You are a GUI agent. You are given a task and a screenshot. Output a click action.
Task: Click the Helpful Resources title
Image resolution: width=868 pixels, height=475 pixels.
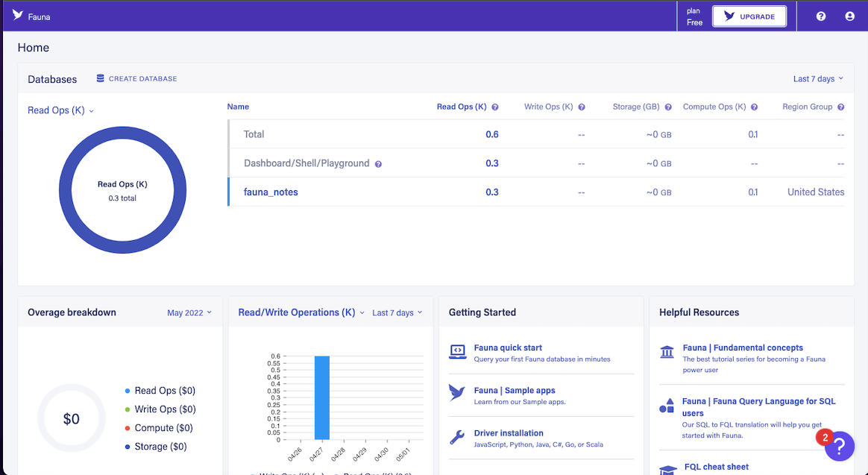pyautogui.click(x=699, y=312)
